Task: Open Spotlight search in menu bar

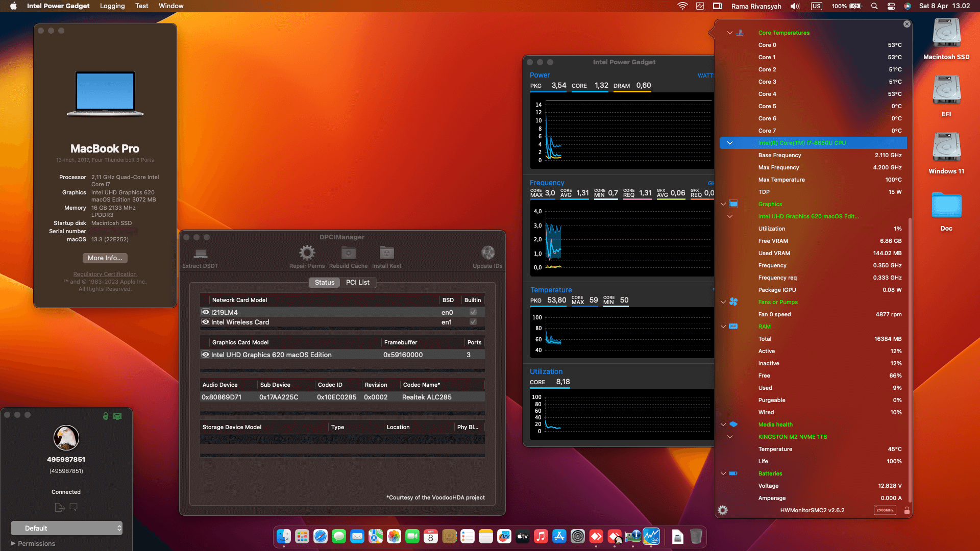Action: pos(874,6)
